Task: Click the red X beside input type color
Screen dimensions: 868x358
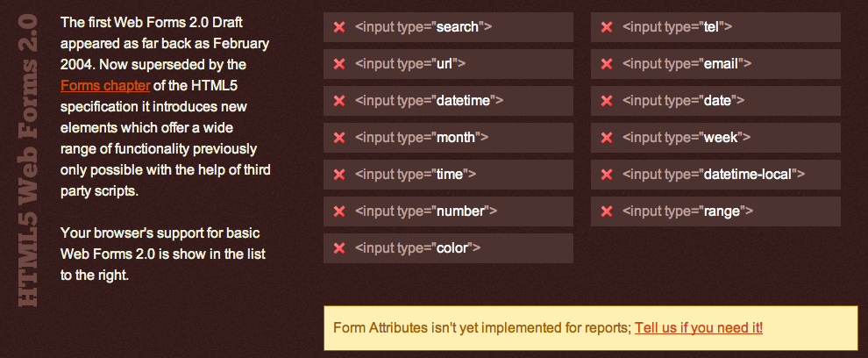Action: 339,248
